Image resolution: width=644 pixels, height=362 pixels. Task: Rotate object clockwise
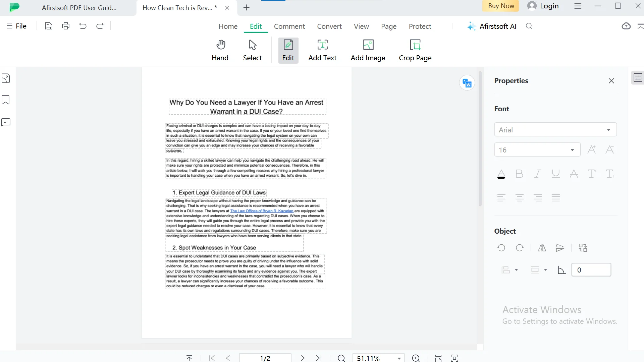(x=520, y=248)
